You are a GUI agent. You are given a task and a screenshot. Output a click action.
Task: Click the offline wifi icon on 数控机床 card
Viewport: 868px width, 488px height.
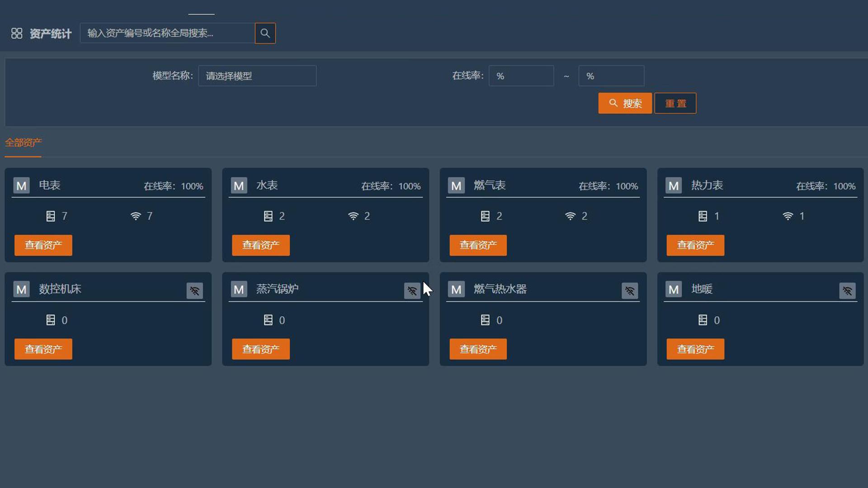(x=195, y=291)
